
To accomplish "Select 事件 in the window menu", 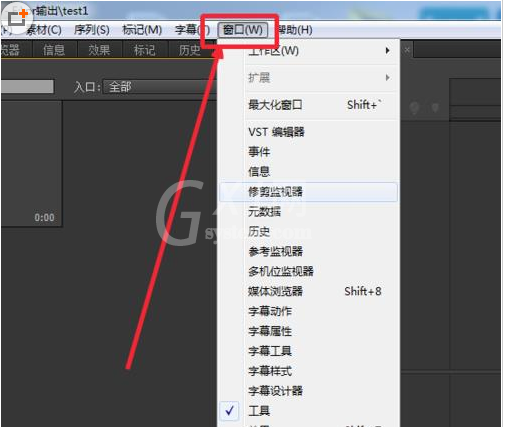I will point(308,152).
